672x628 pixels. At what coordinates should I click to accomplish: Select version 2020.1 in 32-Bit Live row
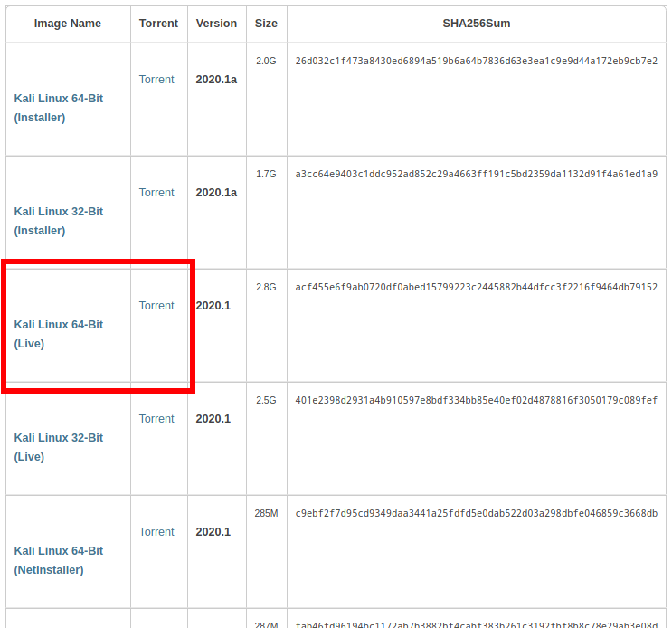click(x=213, y=419)
